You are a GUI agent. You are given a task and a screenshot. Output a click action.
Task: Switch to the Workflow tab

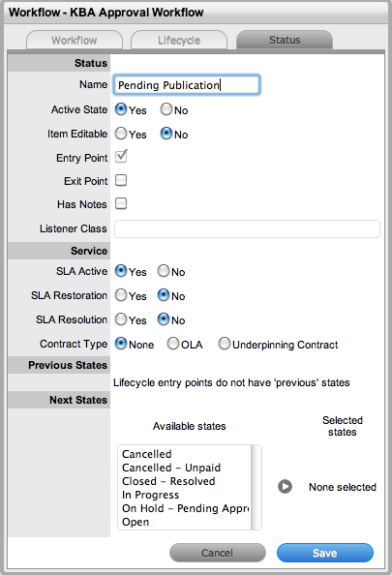[75, 40]
